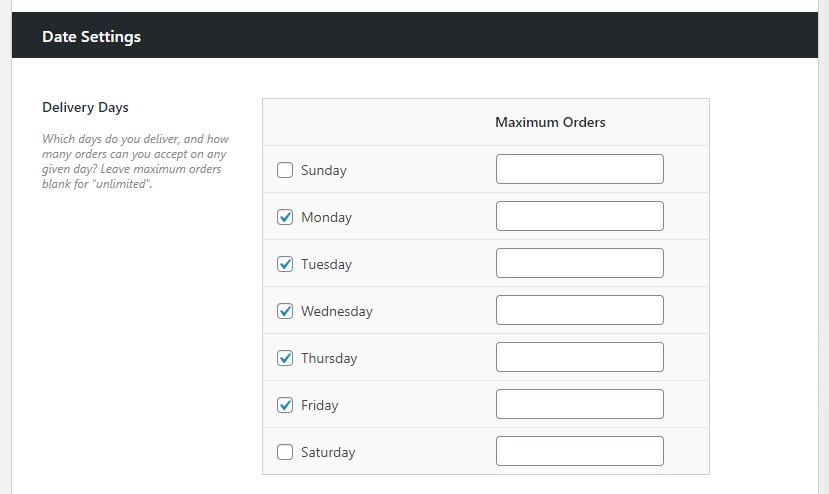This screenshot has width=829, height=494.
Task: Click Tuesday's maximum orders box
Action: coord(579,263)
